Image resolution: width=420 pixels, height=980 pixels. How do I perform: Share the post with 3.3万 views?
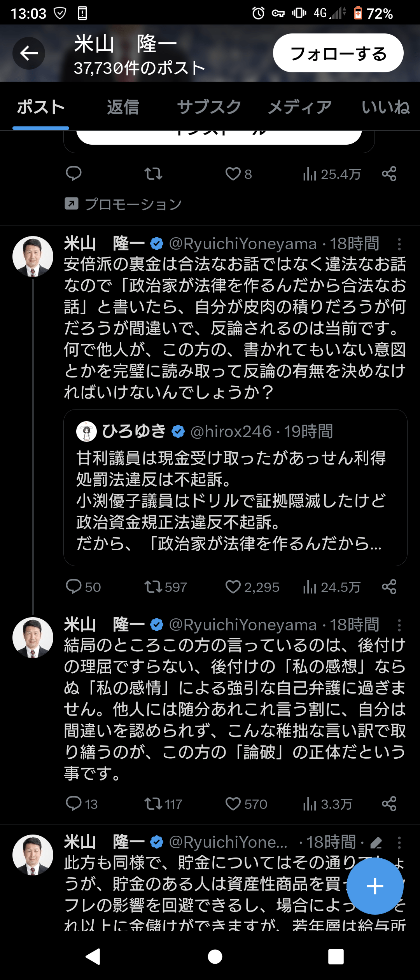pyautogui.click(x=389, y=803)
